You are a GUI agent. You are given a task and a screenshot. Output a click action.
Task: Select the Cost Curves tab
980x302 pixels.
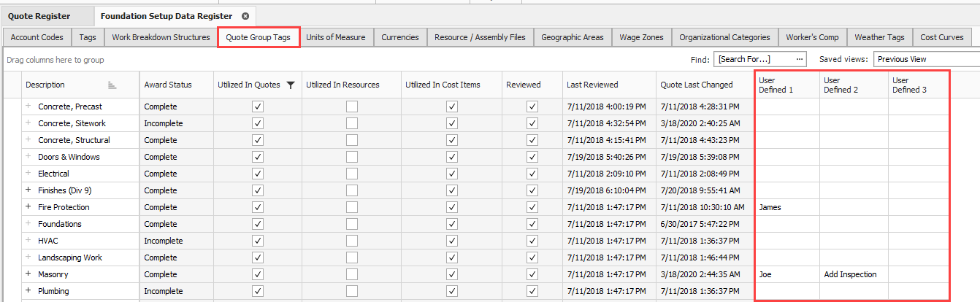pyautogui.click(x=942, y=37)
